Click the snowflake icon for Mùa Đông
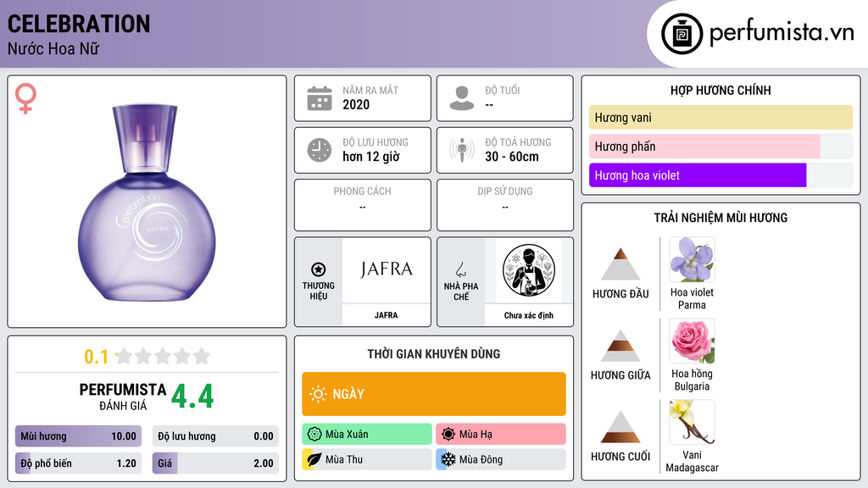Image resolution: width=868 pixels, height=488 pixels. 448,459
